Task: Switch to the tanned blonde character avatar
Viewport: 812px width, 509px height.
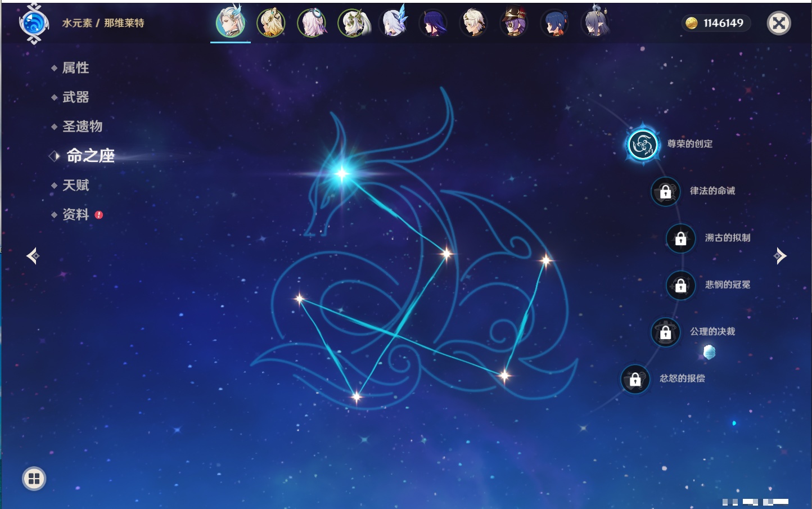Action: pyautogui.click(x=271, y=23)
